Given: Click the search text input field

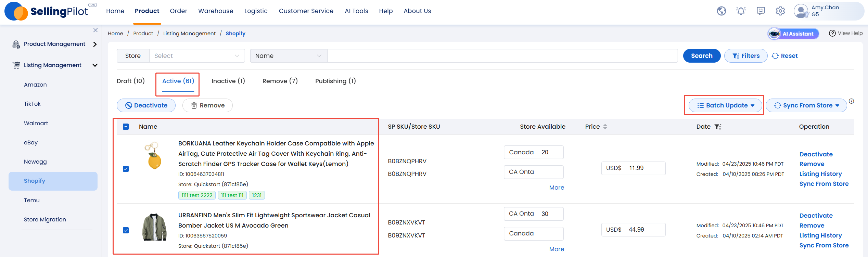Looking at the screenshot, I should pyautogui.click(x=502, y=56).
